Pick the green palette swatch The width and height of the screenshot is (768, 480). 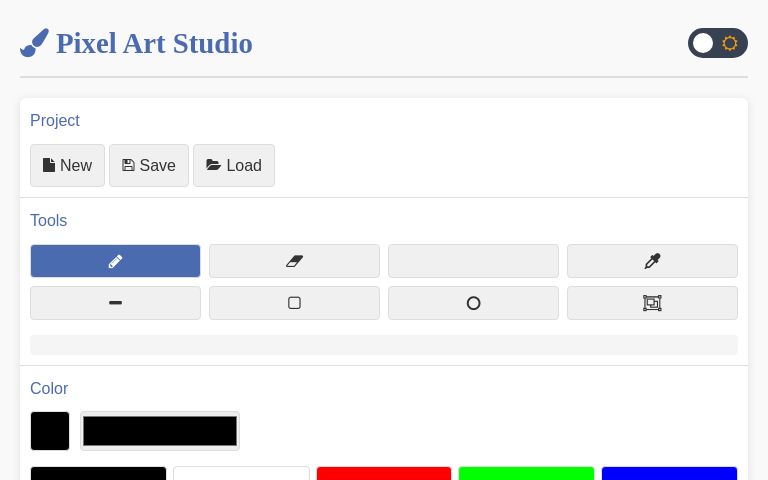pyautogui.click(x=526, y=473)
